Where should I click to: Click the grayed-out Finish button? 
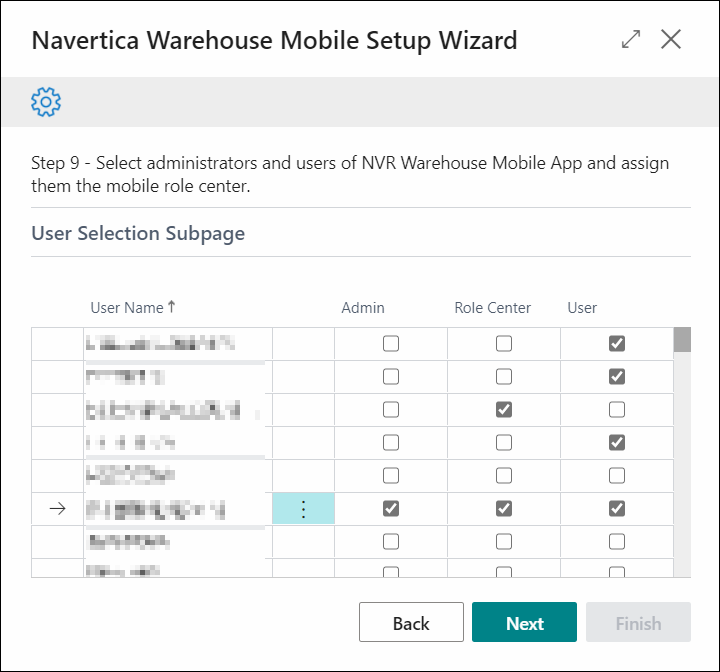pos(638,622)
